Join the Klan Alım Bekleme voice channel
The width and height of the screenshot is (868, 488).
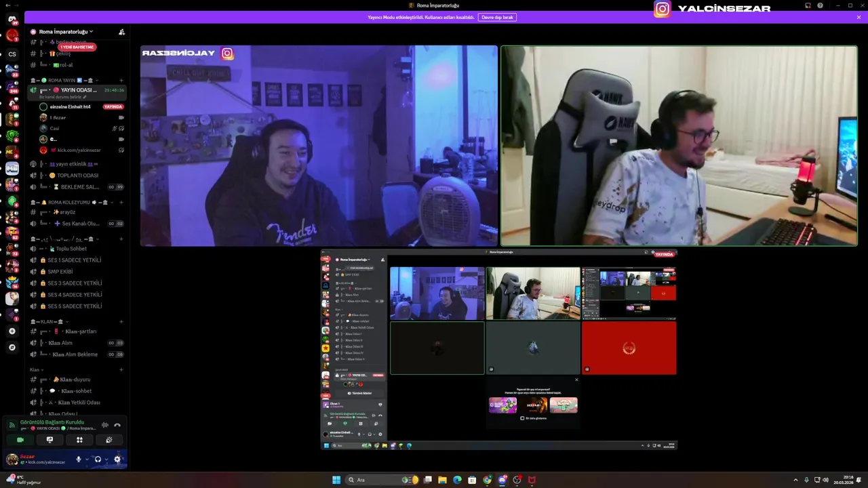(x=77, y=354)
